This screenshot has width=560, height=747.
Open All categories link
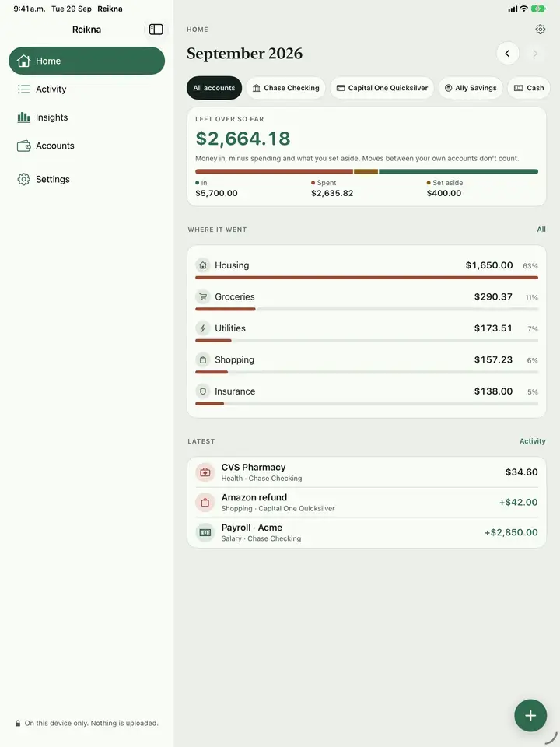click(541, 230)
